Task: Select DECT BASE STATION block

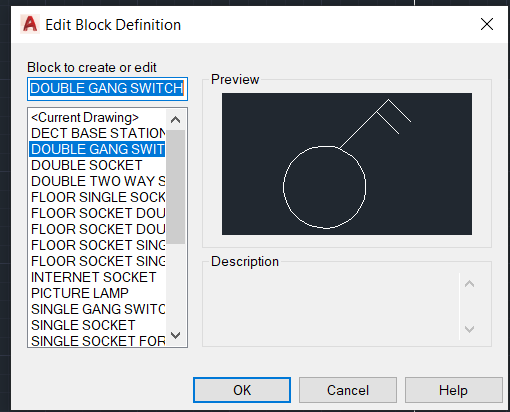Action: tap(97, 133)
